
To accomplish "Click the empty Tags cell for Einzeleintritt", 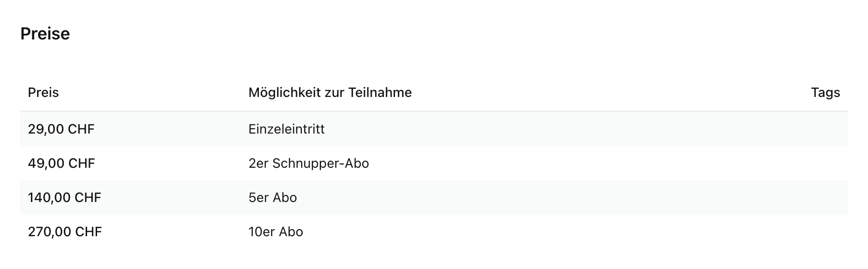I will [825, 129].
